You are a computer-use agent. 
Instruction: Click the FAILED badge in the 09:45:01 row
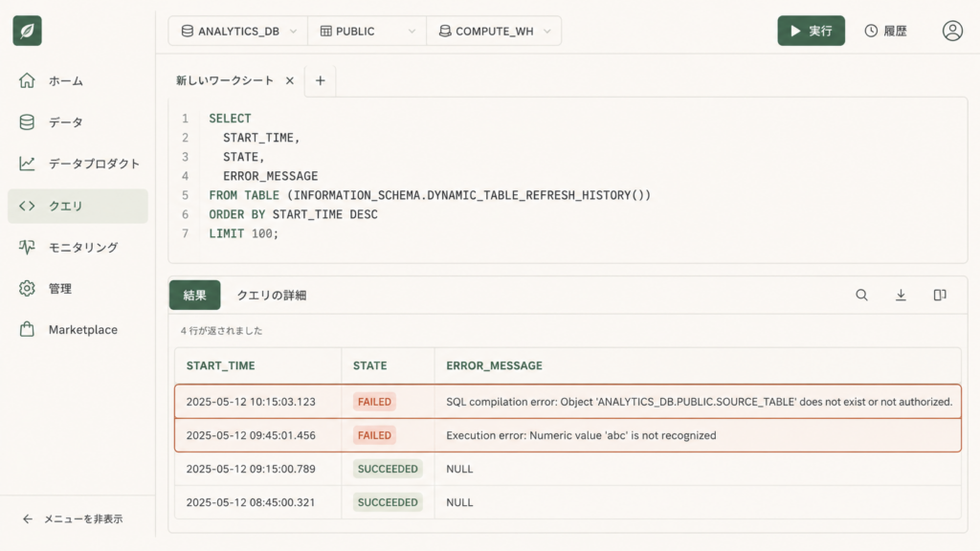click(x=374, y=435)
